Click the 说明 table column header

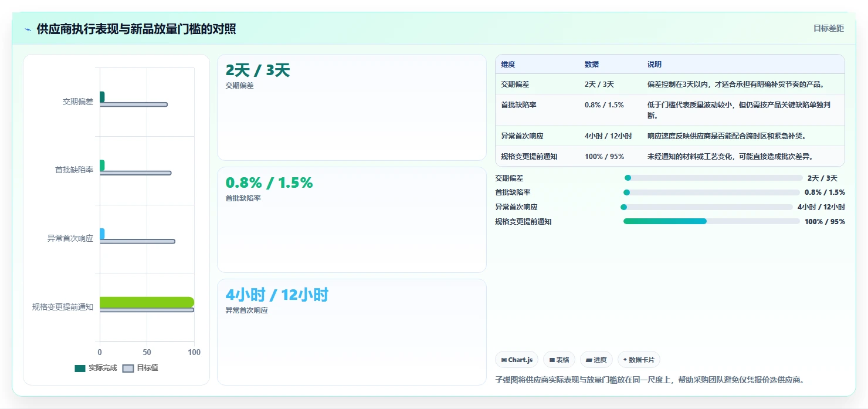point(655,65)
